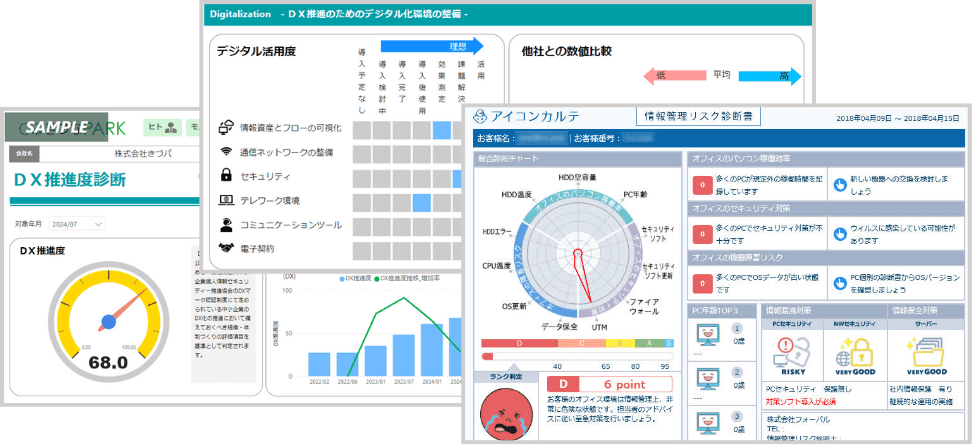The height and width of the screenshot is (445, 972).
Task: Click the 株式会社フォーバル company text
Action: coord(798,419)
